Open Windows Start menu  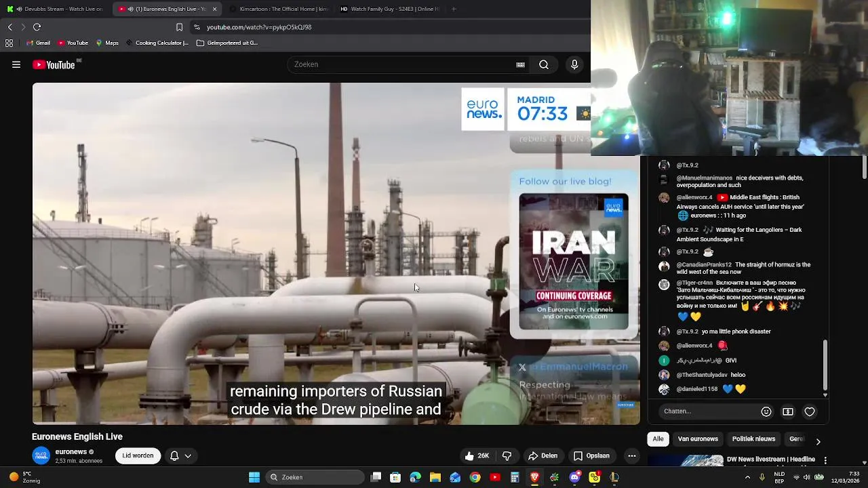click(x=254, y=477)
